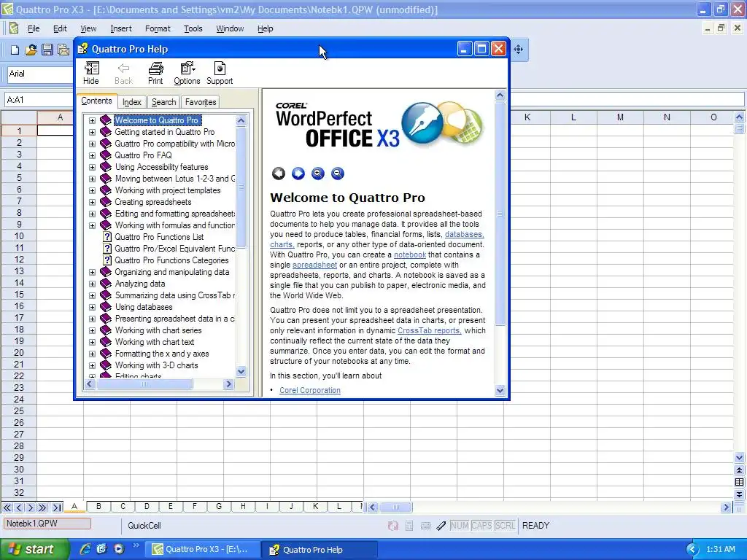747x560 pixels.
Task: Follow the databases link in help text
Action: [464, 234]
